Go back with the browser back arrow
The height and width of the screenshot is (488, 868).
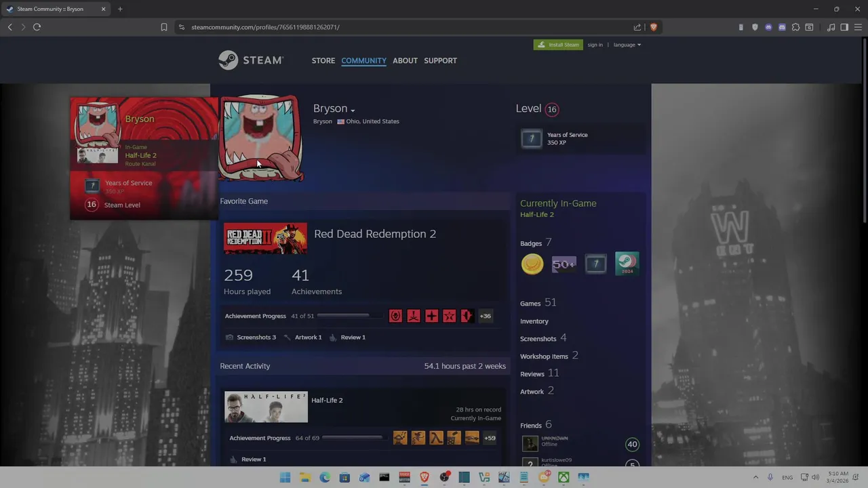point(9,27)
